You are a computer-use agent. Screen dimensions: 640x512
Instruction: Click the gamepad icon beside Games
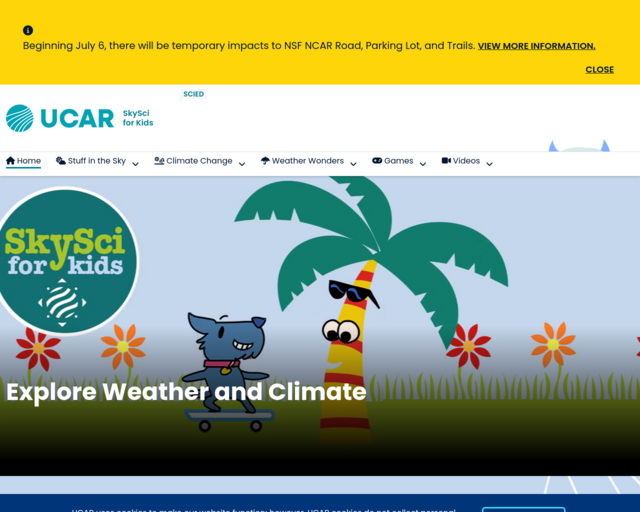click(377, 161)
